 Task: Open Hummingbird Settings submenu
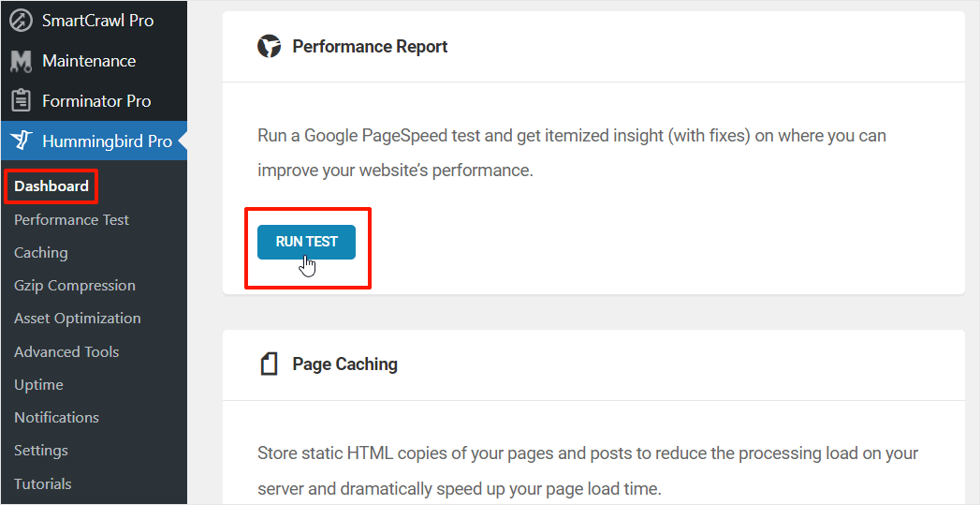tap(40, 451)
